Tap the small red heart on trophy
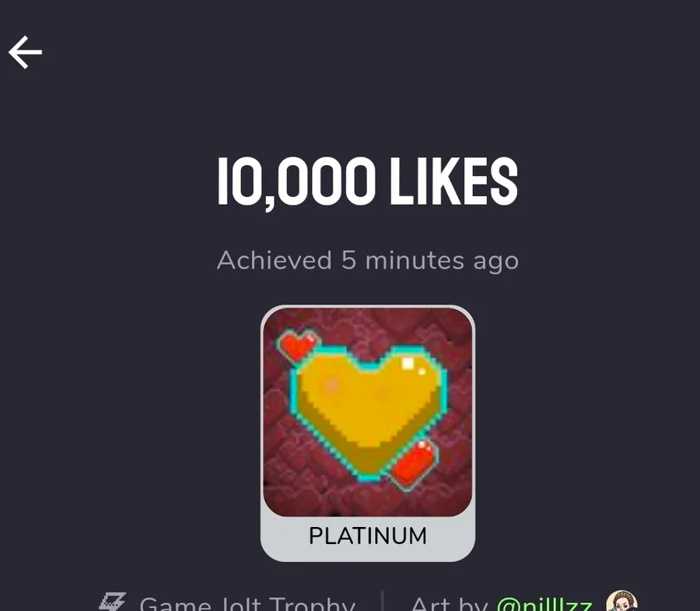The height and width of the screenshot is (611, 700). 298,344
